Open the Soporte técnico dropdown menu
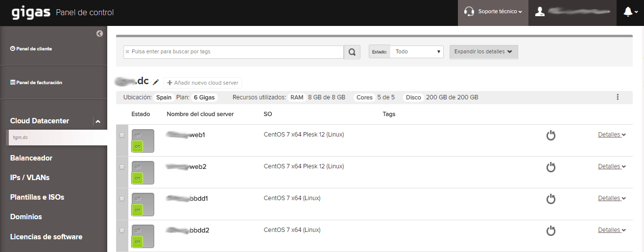The image size is (644, 252). coord(493,12)
